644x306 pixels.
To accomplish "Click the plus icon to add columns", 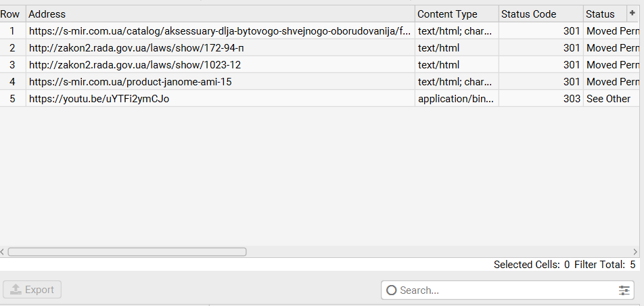I will click(632, 13).
